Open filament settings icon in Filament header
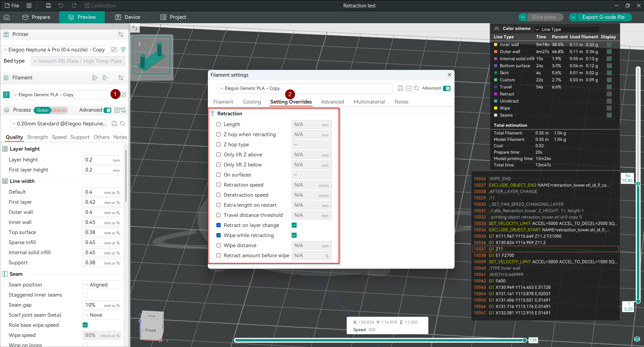The height and width of the screenshot is (347, 644). pyautogui.click(x=121, y=78)
